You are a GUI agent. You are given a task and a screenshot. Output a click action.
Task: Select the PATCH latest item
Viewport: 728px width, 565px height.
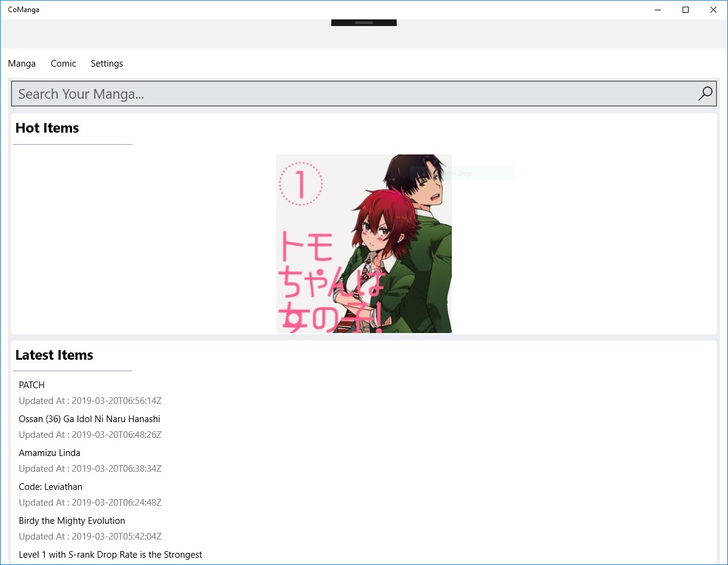(31, 385)
